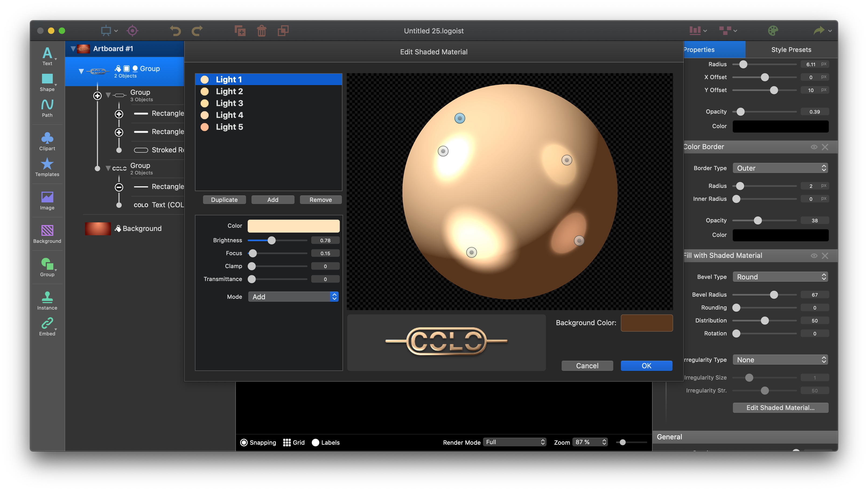Toggle Snapping option
The width and height of the screenshot is (868, 491).
coord(258,443)
